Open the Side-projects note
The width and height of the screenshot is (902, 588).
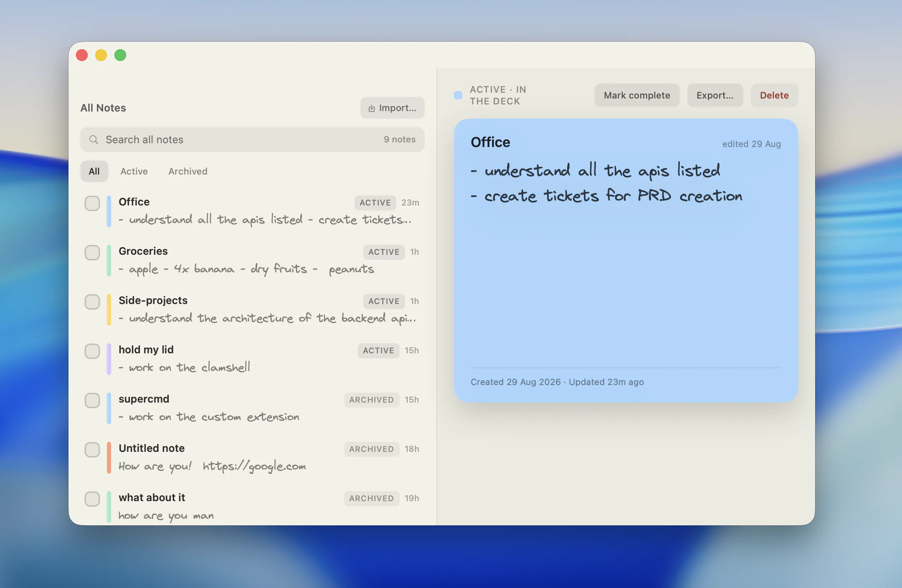[252, 309]
